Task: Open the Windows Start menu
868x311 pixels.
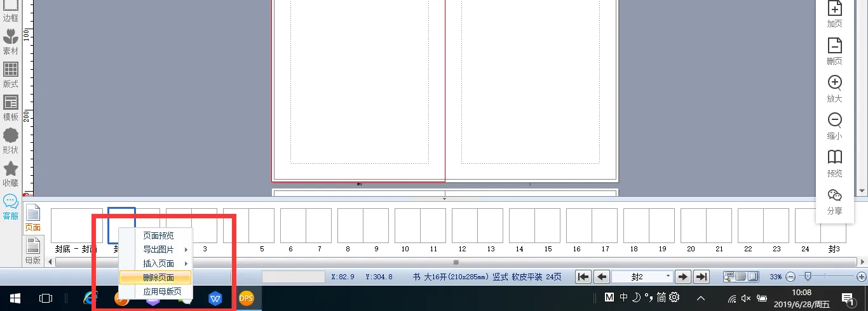Action: click(15, 298)
